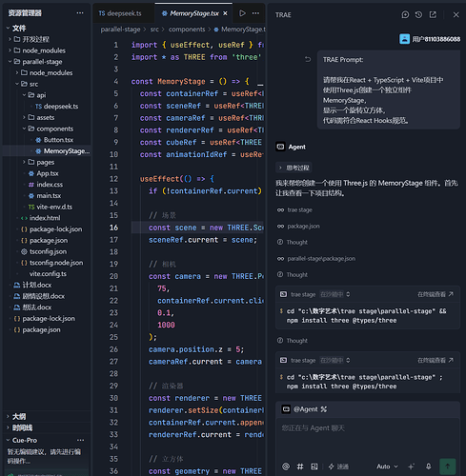The width and height of the screenshot is (466, 476).
Task: Open the Auto model dropdown
Action: [387, 466]
